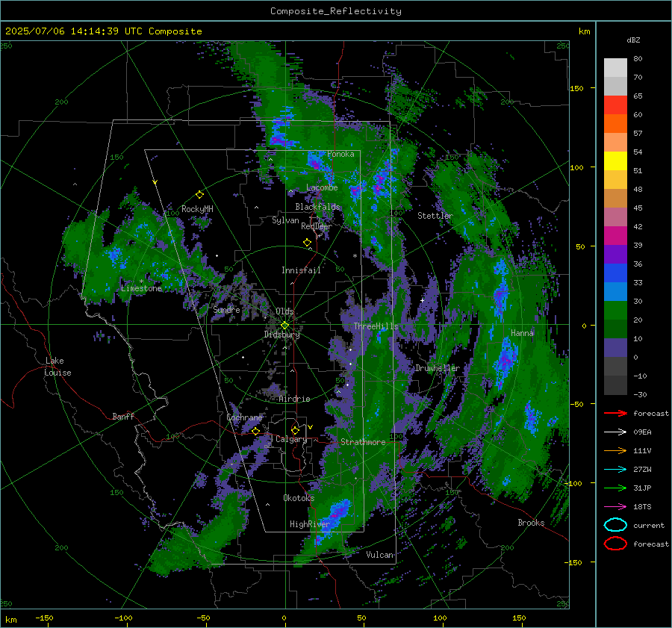Click the Brooks label

click(531, 523)
